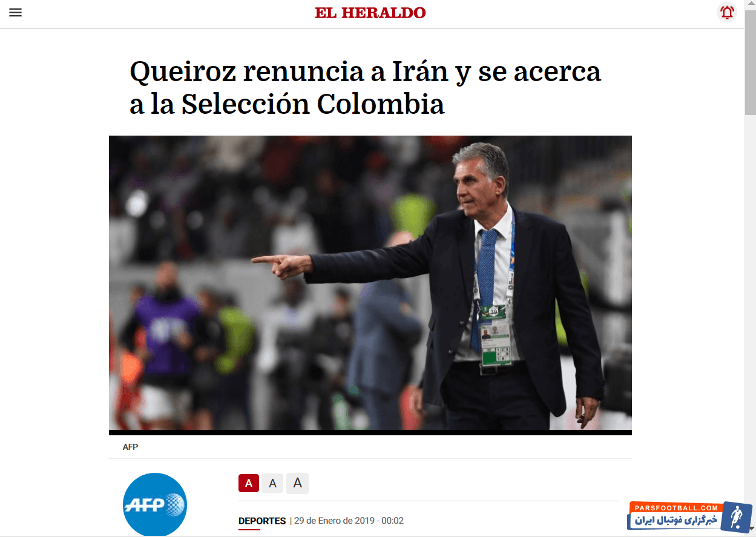Click the footballer icon in Parsfootball watermark
This screenshot has height=537, width=756.
736,518
